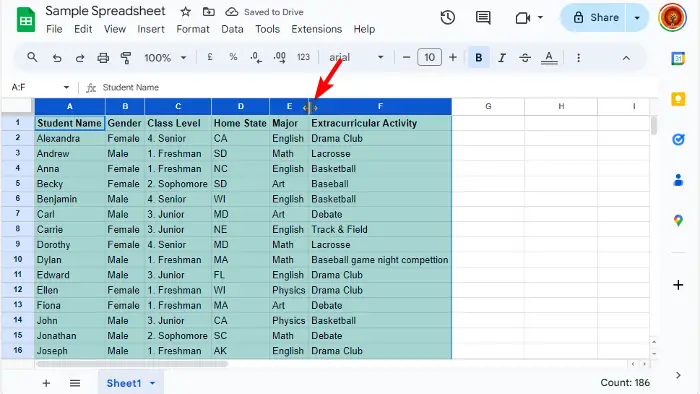Open the Help menu
The width and height of the screenshot is (700, 394).
tap(364, 29)
